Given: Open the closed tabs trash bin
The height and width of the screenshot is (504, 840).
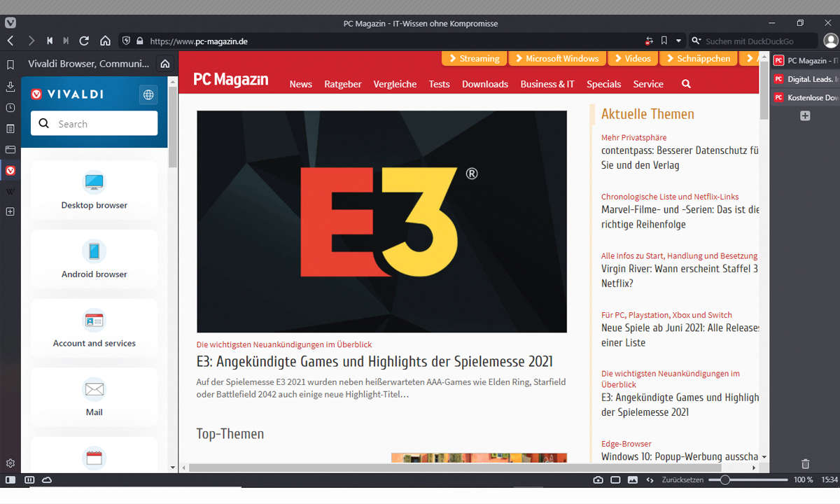Looking at the screenshot, I should click(805, 463).
